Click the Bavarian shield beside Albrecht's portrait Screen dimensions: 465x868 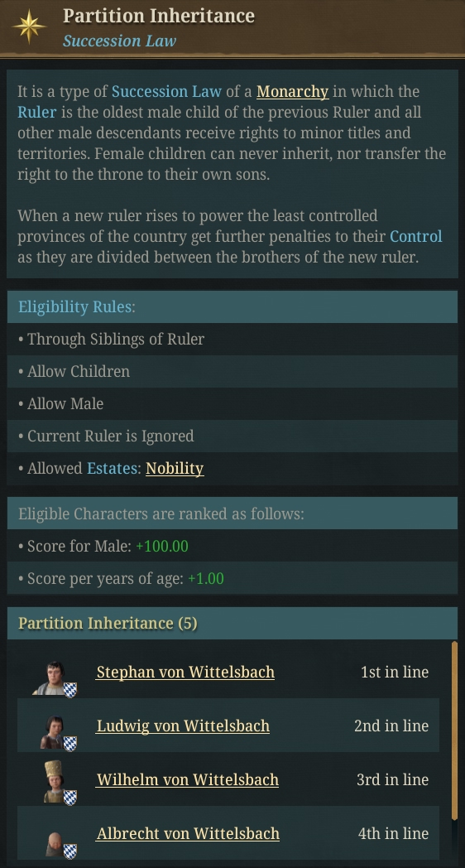pos(70,851)
